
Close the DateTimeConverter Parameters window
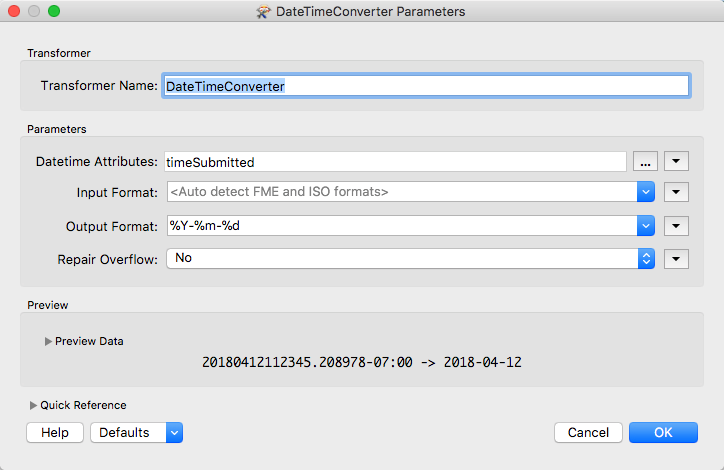point(14,12)
